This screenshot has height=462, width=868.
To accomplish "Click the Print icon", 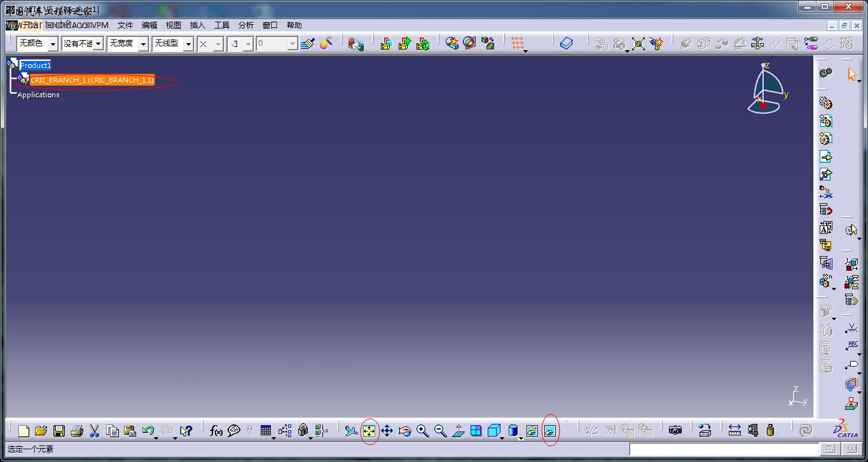I will click(x=77, y=431).
